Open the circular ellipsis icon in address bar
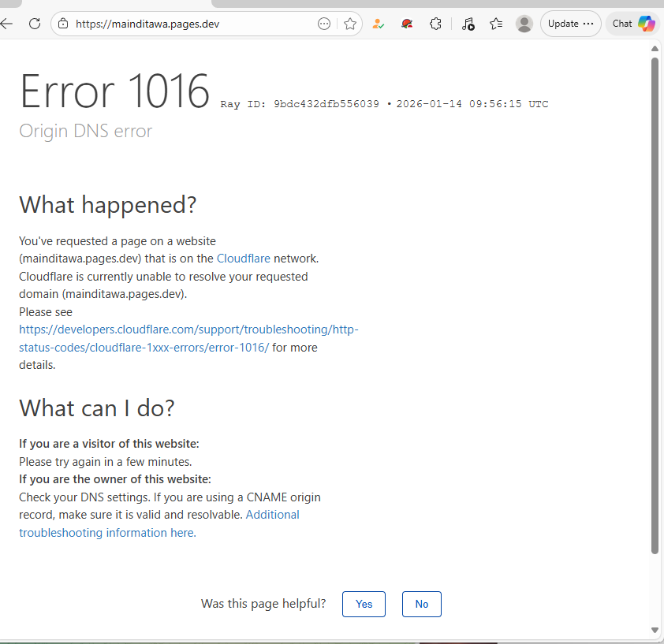Screen dimensions: 664x644 coord(324,24)
